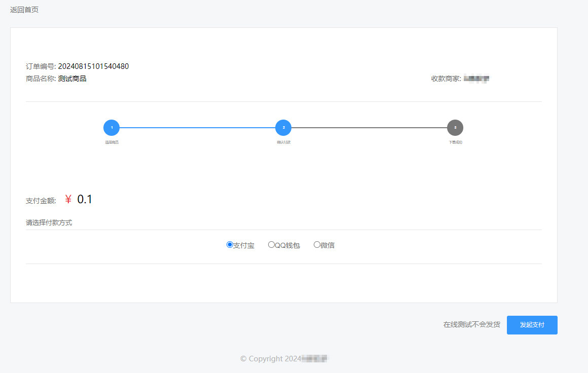Viewport: 588px width, 373px height.
Task: Click the 返回首页 link
Action: pyautogui.click(x=24, y=10)
